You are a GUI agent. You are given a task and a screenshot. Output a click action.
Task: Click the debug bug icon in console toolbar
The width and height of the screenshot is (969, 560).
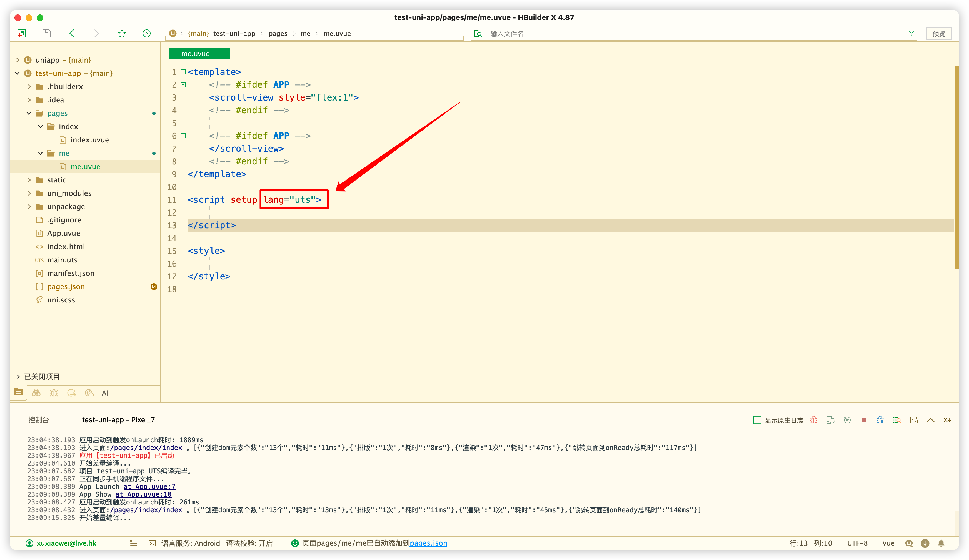click(814, 420)
